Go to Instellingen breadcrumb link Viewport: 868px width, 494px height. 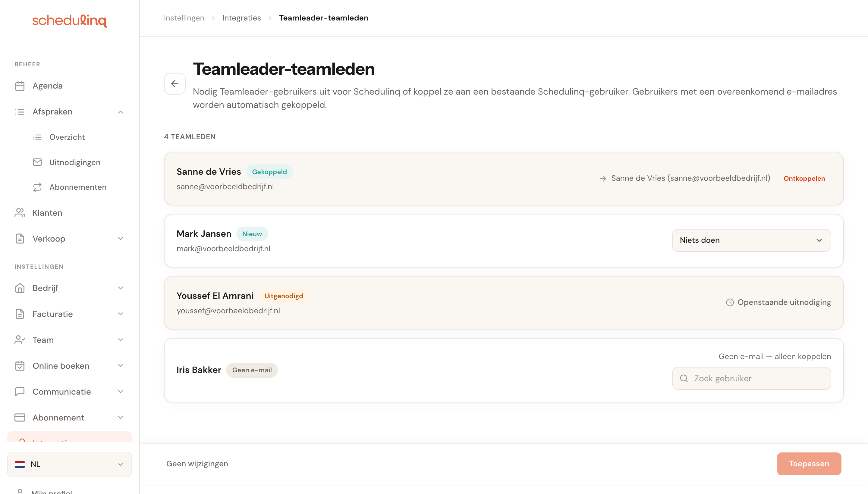184,18
